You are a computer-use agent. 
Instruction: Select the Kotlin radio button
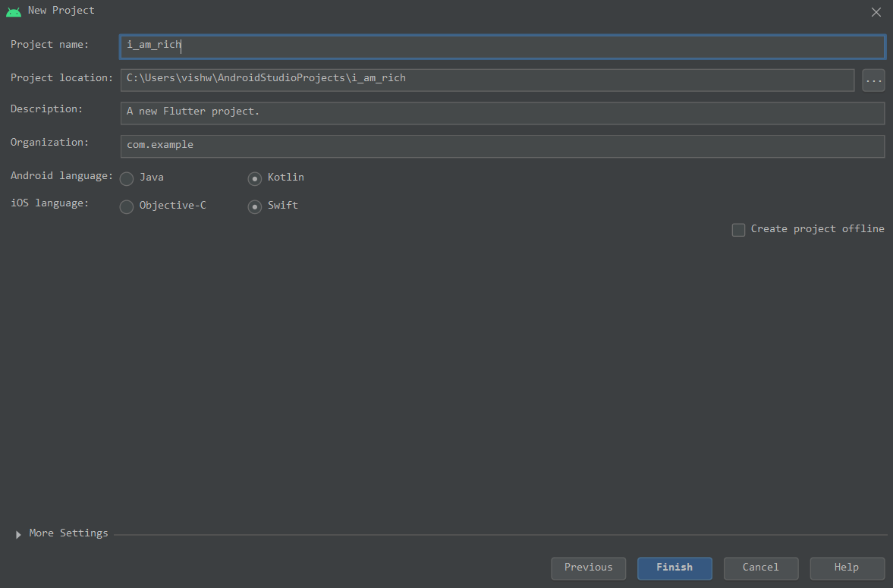coord(255,178)
